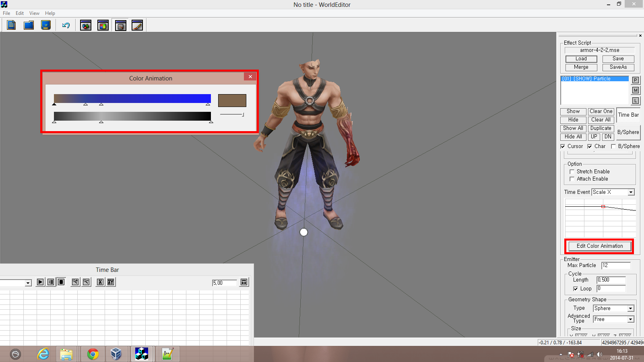This screenshot has width=644, height=362.
Task: Open Google Chrome from the taskbar
Action: [x=93, y=354]
